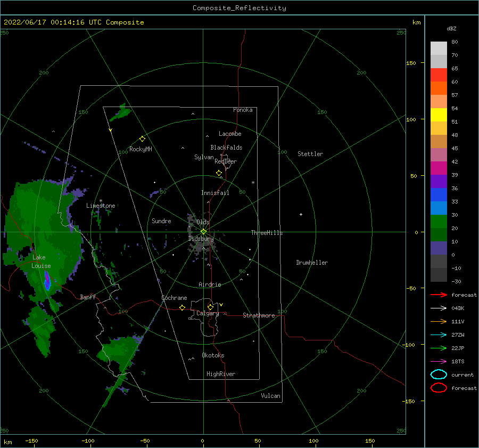Click the Strathmore label
Screen dimensions: 479x448
[259, 315]
